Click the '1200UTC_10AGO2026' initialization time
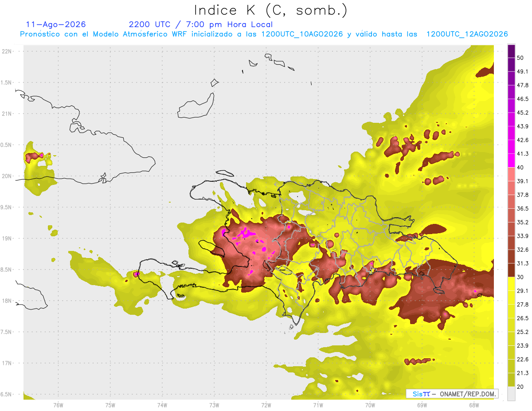The image size is (532, 411). coord(302,34)
